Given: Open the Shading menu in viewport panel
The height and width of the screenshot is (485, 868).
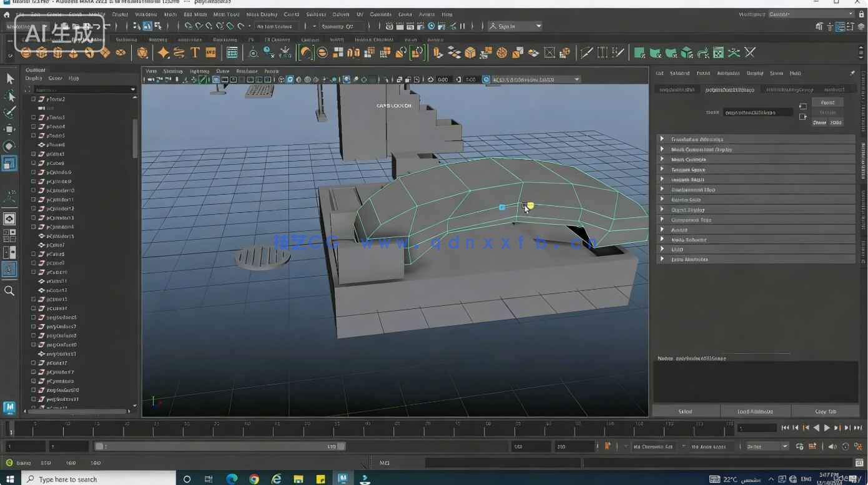Looking at the screenshot, I should (x=173, y=71).
